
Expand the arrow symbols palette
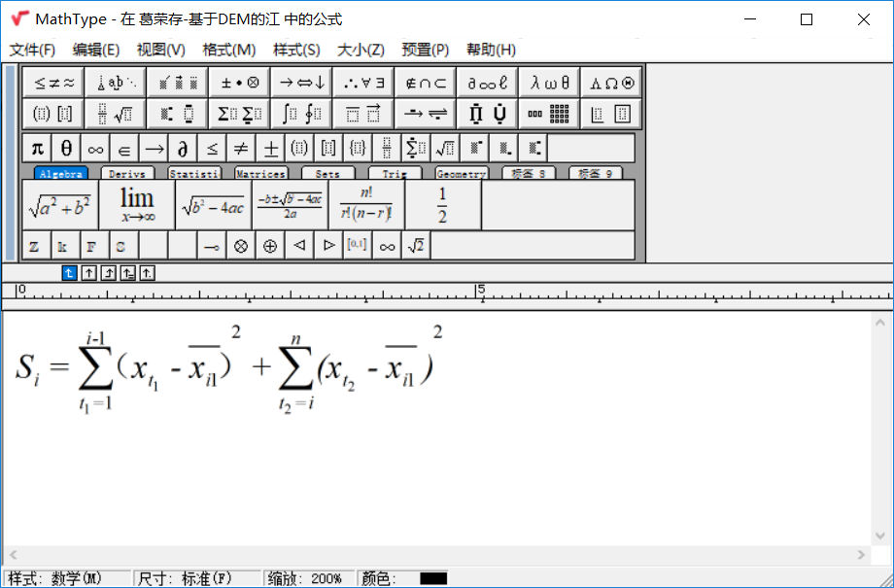click(x=301, y=83)
